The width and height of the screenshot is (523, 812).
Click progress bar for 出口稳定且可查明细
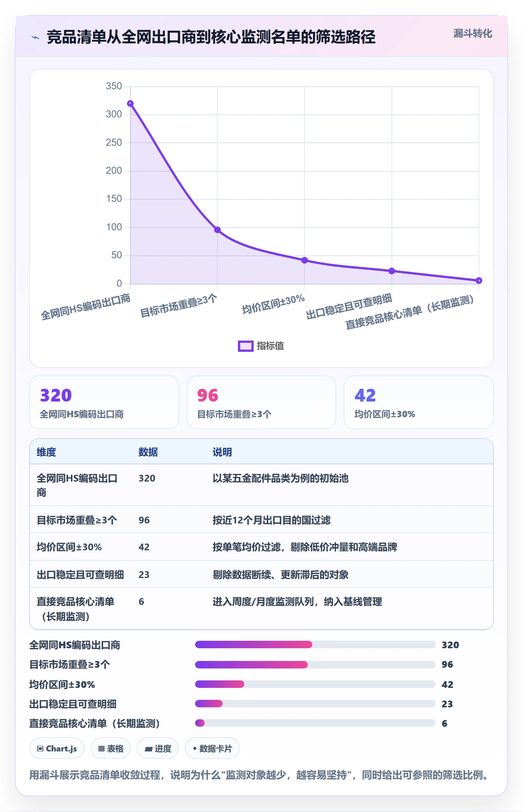coord(315,704)
